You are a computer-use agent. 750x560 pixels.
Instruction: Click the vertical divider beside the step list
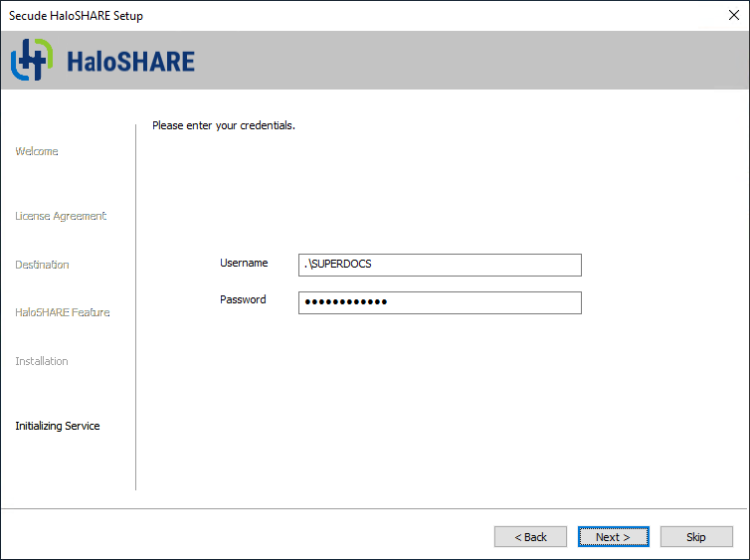pyautogui.click(x=135, y=306)
